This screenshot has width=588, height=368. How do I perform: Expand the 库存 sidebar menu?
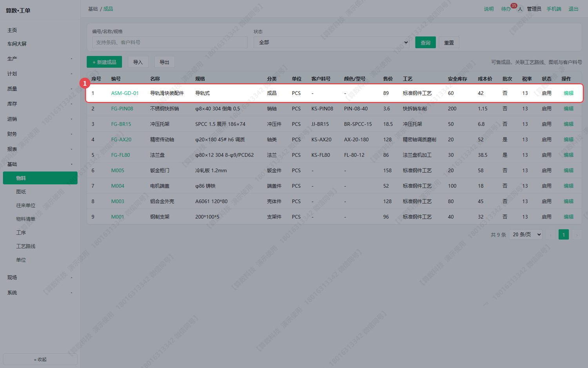tap(40, 104)
